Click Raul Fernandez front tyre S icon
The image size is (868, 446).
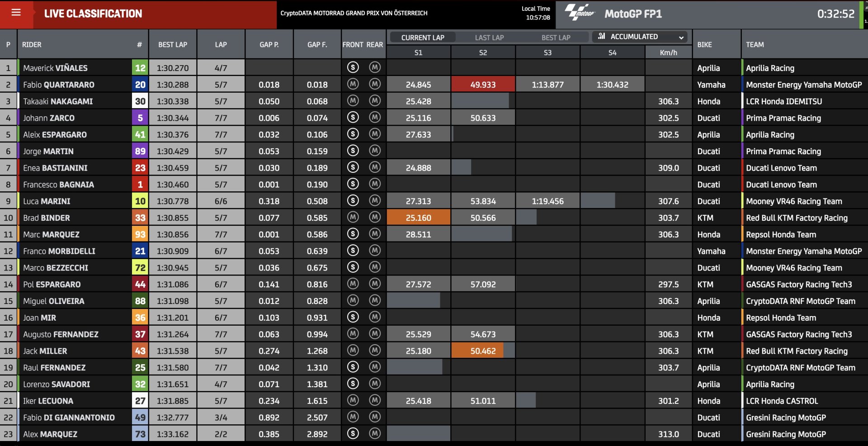point(353,367)
